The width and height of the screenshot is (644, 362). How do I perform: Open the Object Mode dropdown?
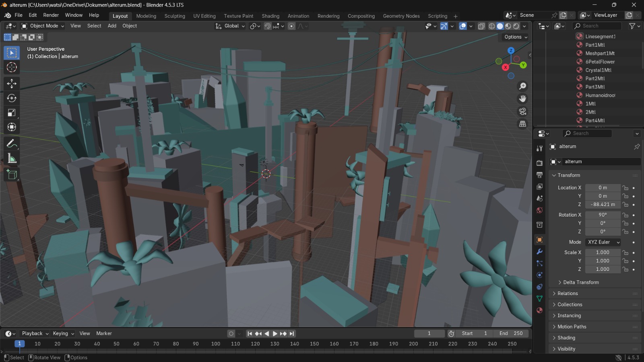[43, 26]
